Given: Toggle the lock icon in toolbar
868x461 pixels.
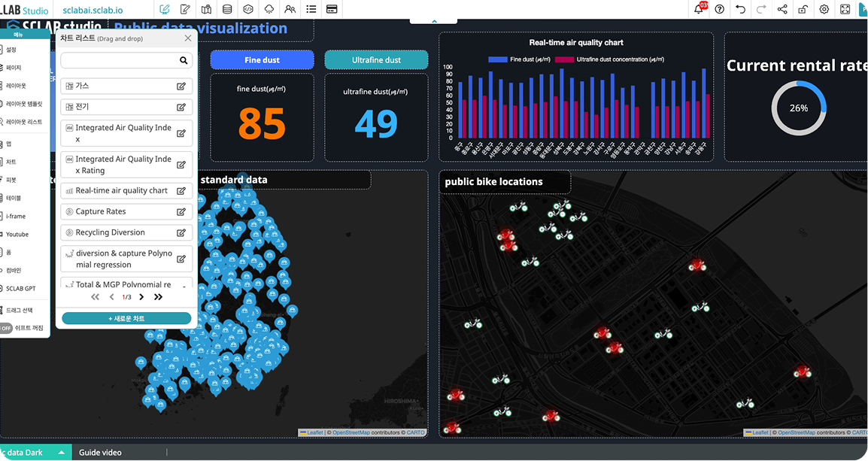Looking at the screenshot, I should pyautogui.click(x=803, y=9).
